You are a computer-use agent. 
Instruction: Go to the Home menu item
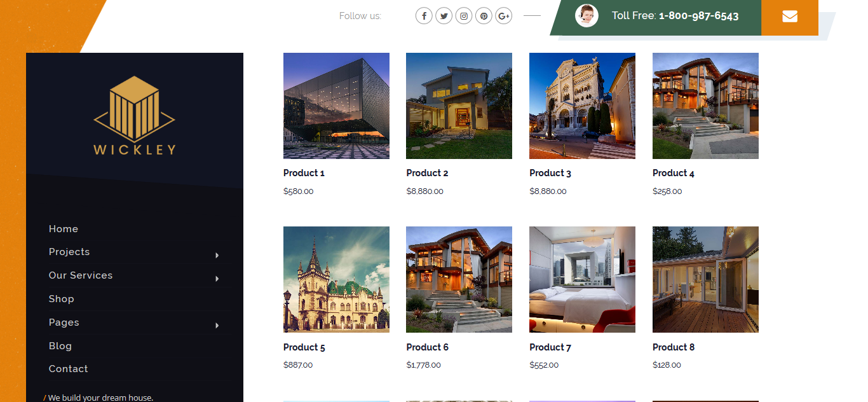click(64, 229)
